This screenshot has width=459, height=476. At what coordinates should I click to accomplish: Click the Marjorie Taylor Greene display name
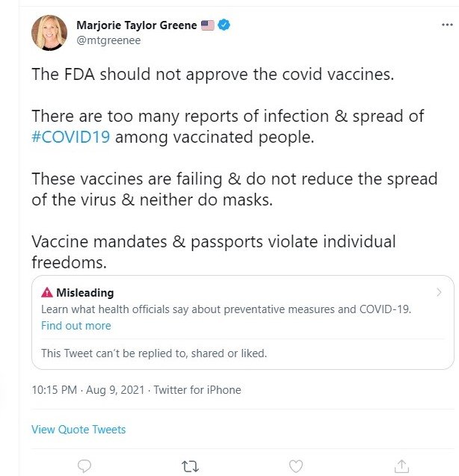click(x=137, y=25)
